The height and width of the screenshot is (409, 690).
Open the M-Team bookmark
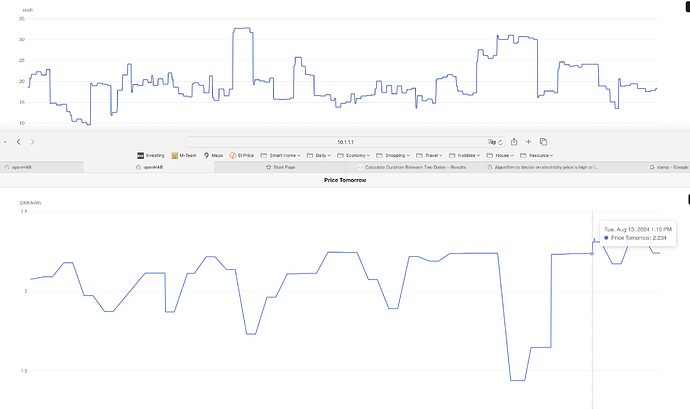[184, 155]
